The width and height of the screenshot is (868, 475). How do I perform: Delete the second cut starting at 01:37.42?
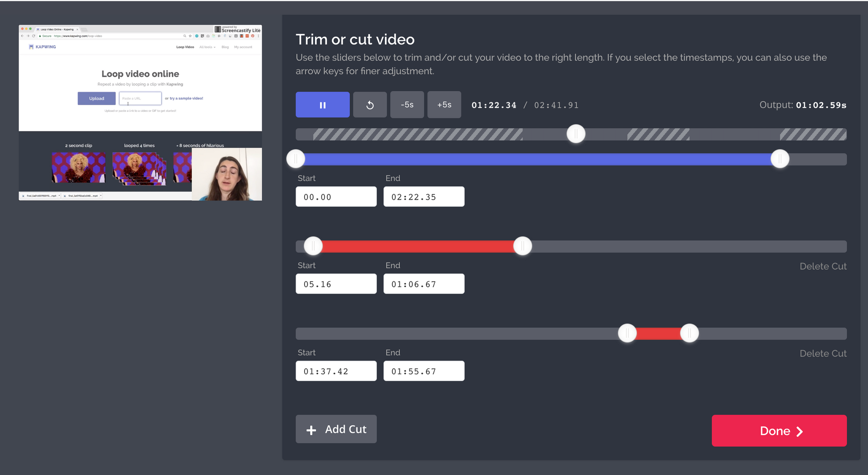point(823,353)
